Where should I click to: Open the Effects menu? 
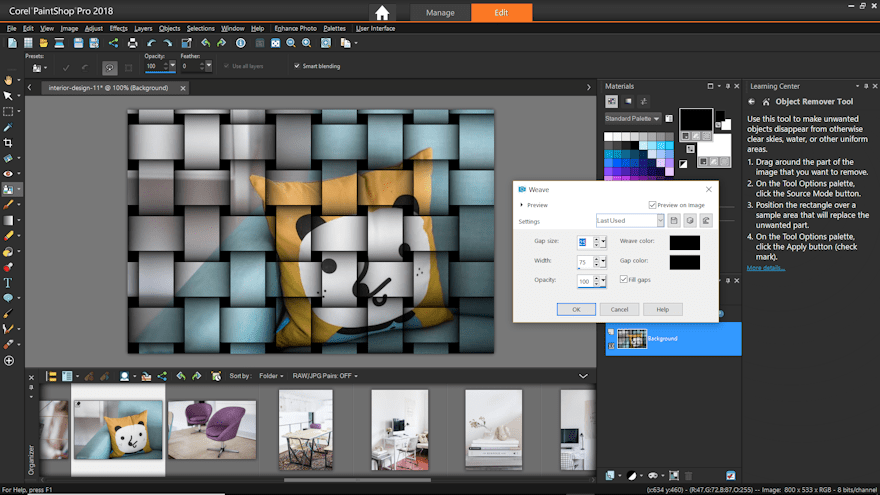(x=118, y=28)
